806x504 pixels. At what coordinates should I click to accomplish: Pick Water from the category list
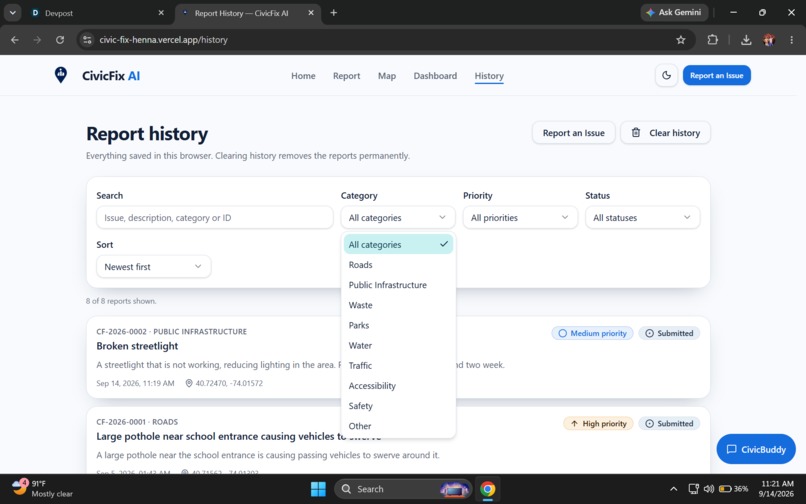point(398,345)
